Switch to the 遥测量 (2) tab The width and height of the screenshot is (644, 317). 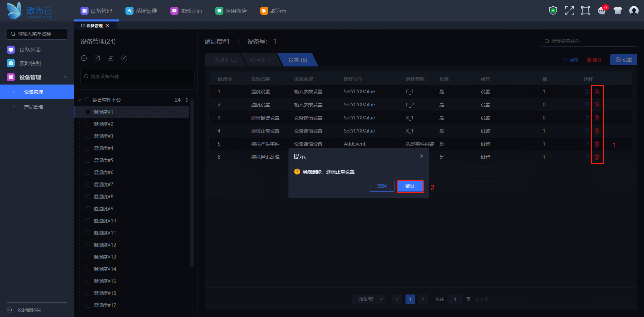[x=225, y=60]
